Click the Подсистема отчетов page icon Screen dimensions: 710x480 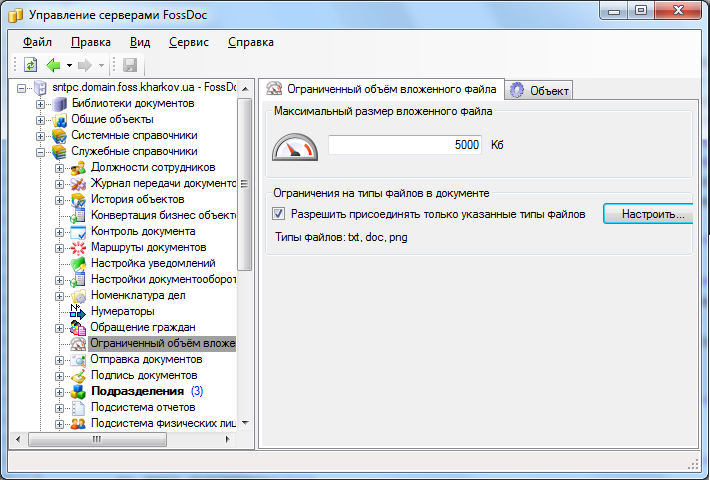pos(78,408)
